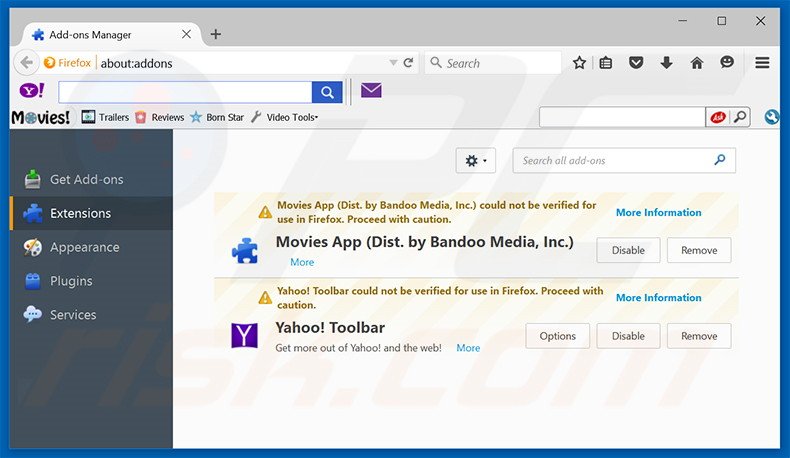Image resolution: width=790 pixels, height=458 pixels.
Task: Click the Movies App puzzle icon
Action: click(x=245, y=250)
